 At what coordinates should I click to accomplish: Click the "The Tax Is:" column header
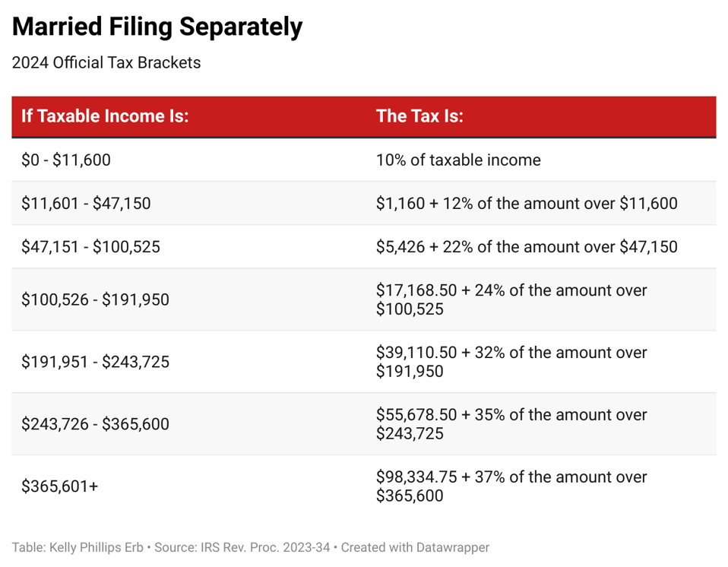coord(419,116)
